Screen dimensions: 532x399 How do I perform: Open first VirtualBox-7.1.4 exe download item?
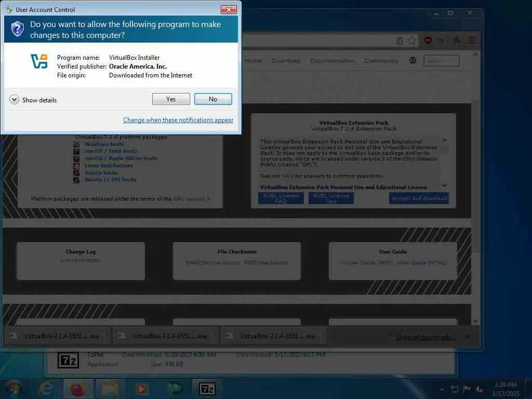click(x=55, y=336)
